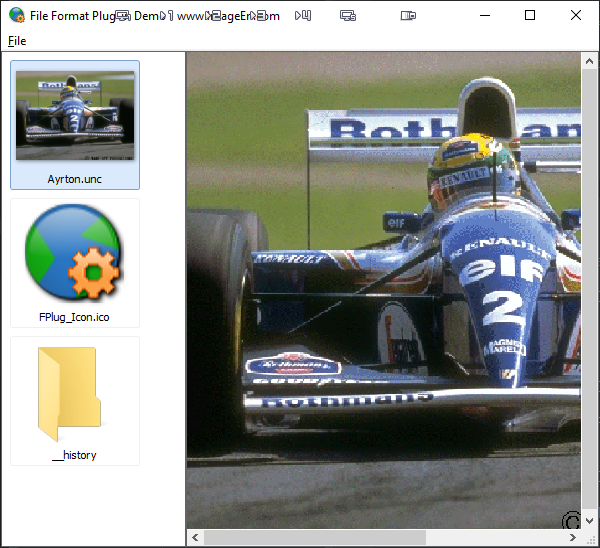Close the File Format Plugin Demo window
600x548 pixels.
coord(576,15)
